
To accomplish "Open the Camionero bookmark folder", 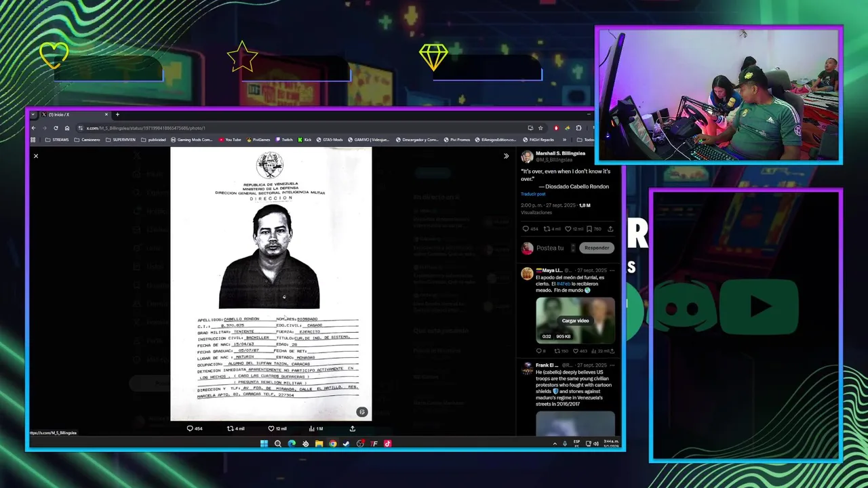I will tap(87, 140).
